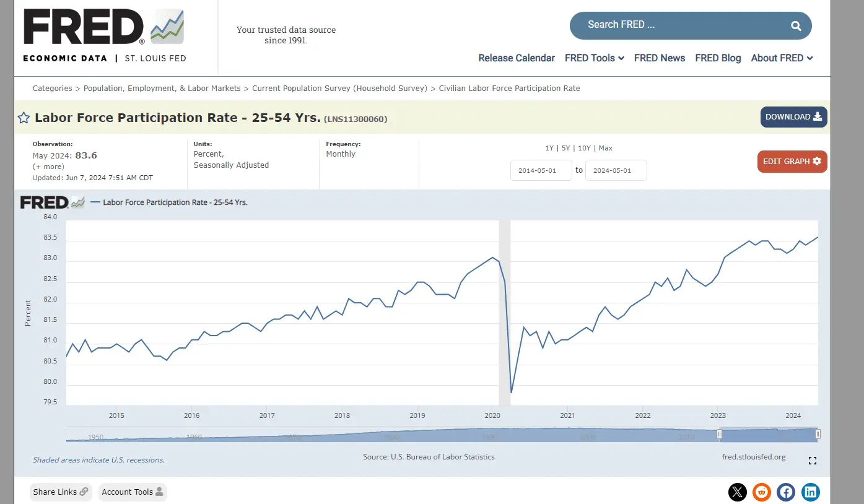Click the Download button

pyautogui.click(x=793, y=117)
